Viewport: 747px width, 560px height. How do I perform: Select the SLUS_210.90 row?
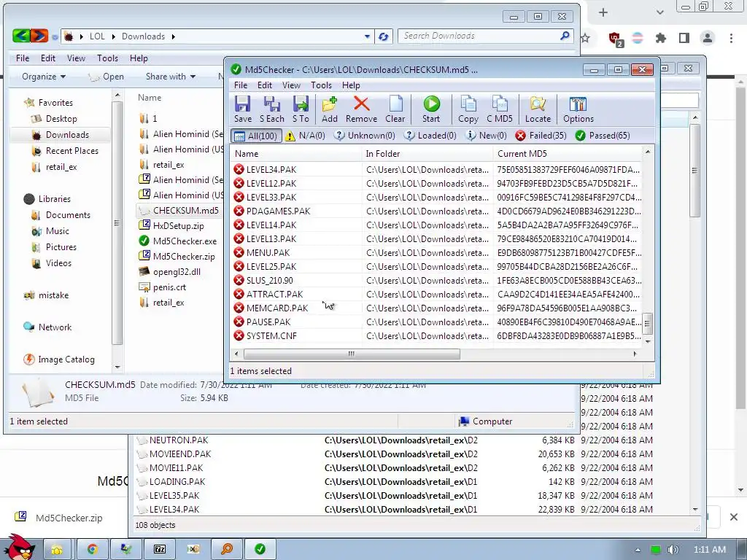[x=437, y=281]
